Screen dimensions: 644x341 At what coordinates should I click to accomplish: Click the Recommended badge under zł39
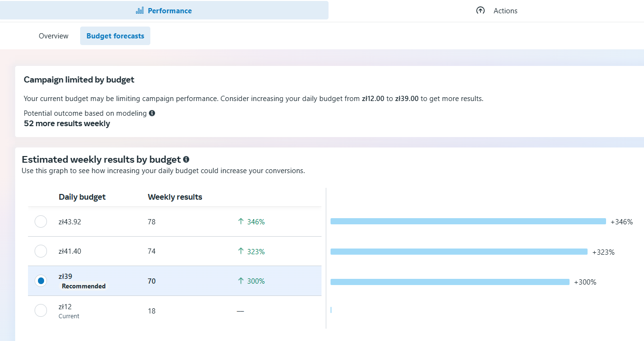(x=83, y=286)
